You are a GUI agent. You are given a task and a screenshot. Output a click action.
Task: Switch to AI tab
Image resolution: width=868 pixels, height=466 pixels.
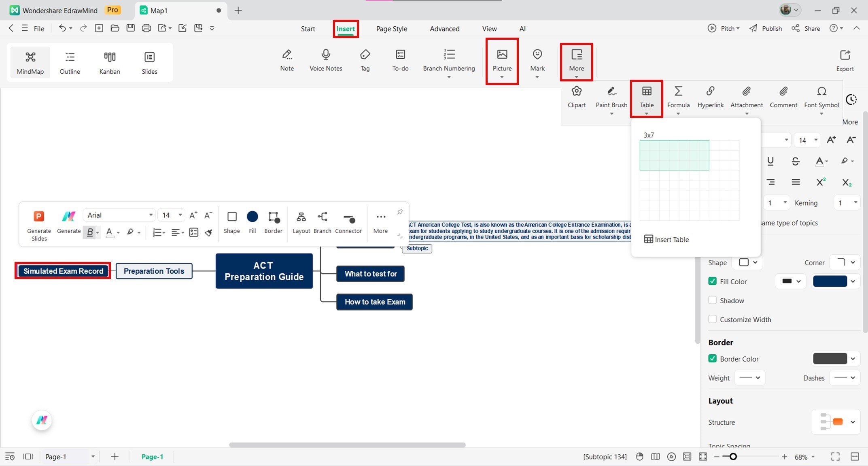tap(522, 29)
